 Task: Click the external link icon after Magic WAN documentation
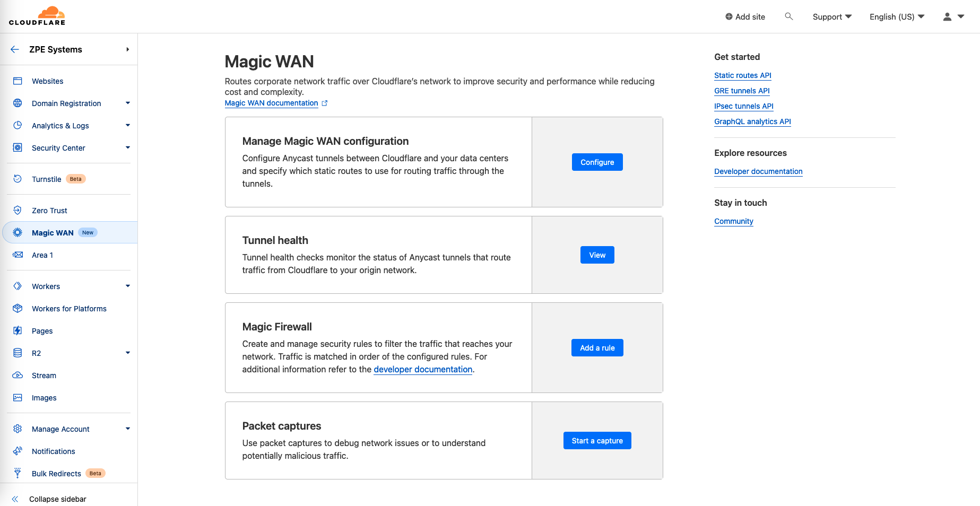(325, 103)
